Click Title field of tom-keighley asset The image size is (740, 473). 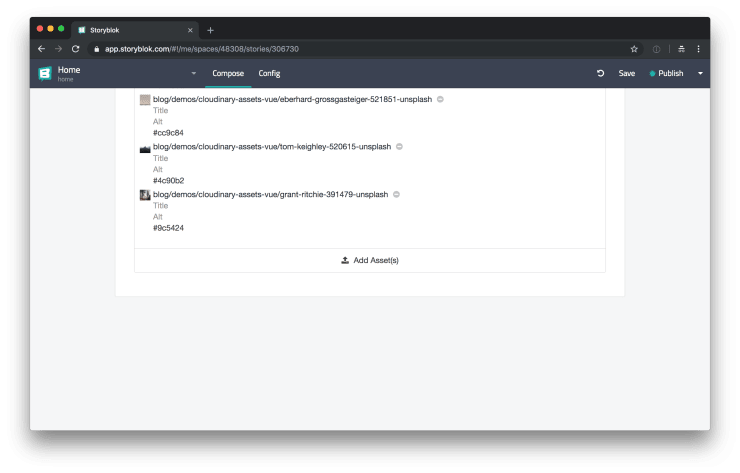coord(160,158)
